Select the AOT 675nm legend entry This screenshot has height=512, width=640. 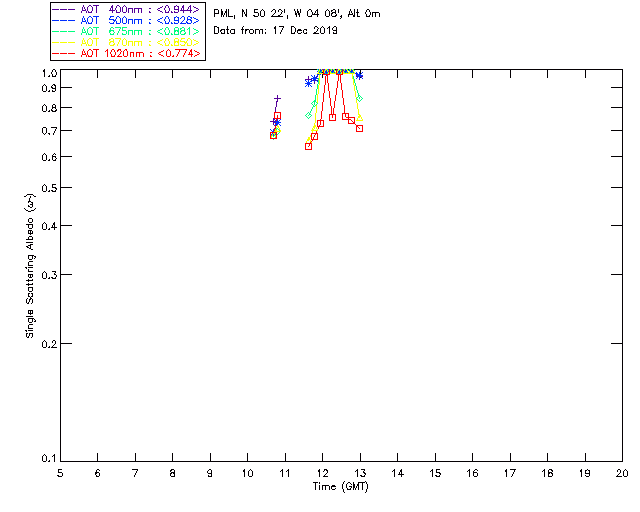[x=126, y=31]
